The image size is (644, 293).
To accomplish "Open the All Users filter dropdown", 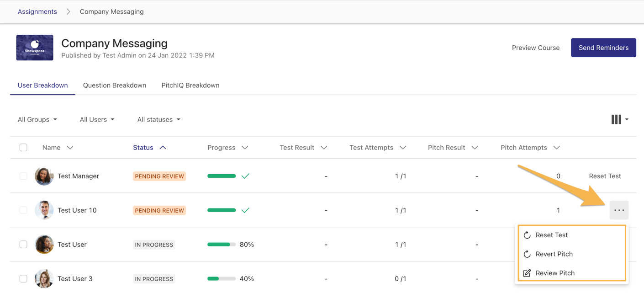I will [x=97, y=119].
